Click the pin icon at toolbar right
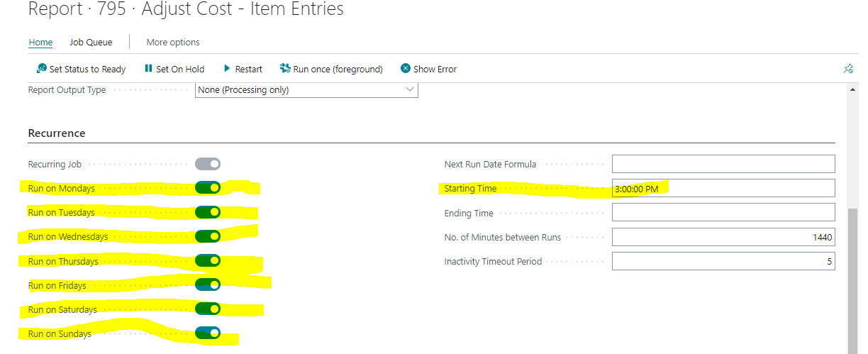This screenshot has width=868, height=354. [x=848, y=69]
